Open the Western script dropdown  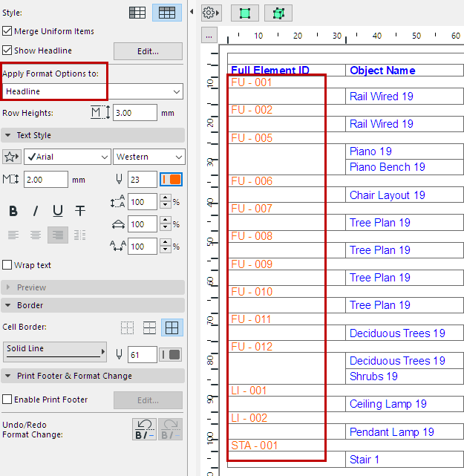[x=149, y=157]
